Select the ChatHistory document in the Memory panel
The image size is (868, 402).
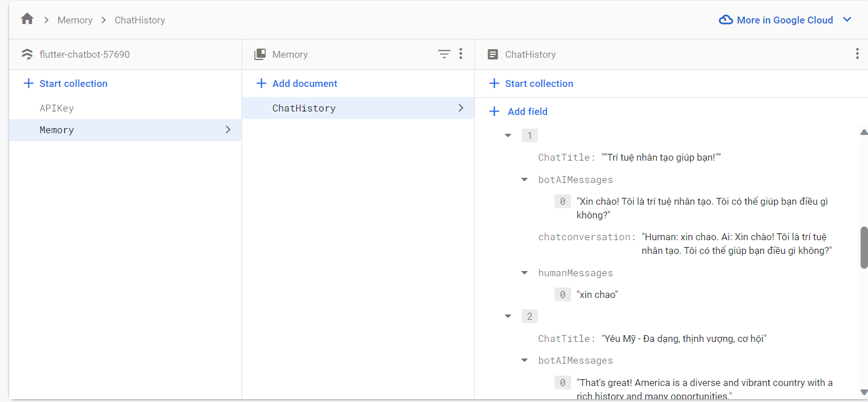304,108
